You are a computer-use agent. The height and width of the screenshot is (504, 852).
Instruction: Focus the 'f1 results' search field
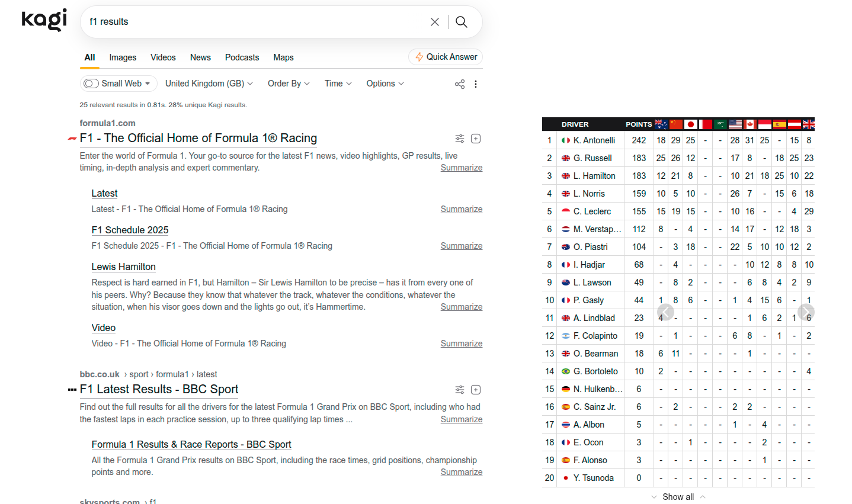click(255, 22)
